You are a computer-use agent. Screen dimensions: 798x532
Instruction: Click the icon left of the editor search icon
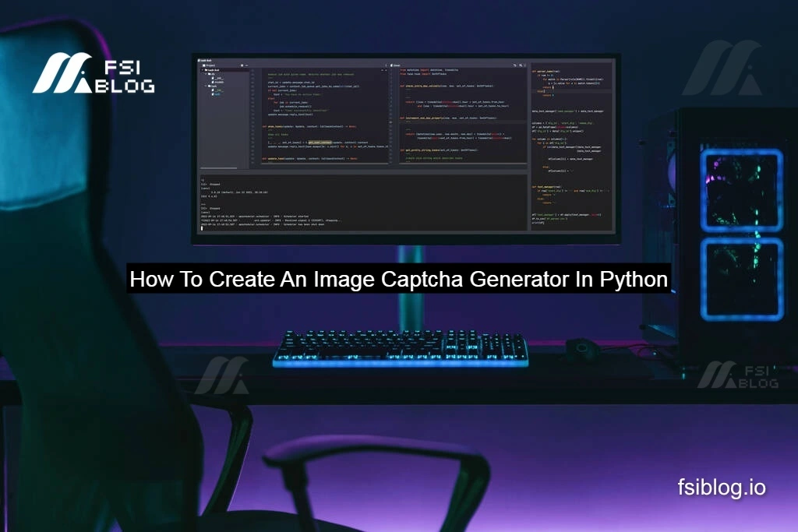(515, 65)
